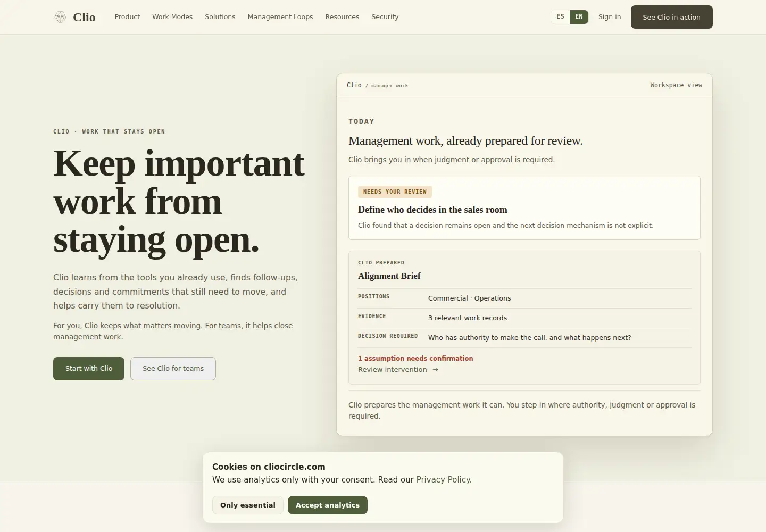This screenshot has height=532, width=766.
Task: Open the Solutions nav item
Action: (220, 17)
